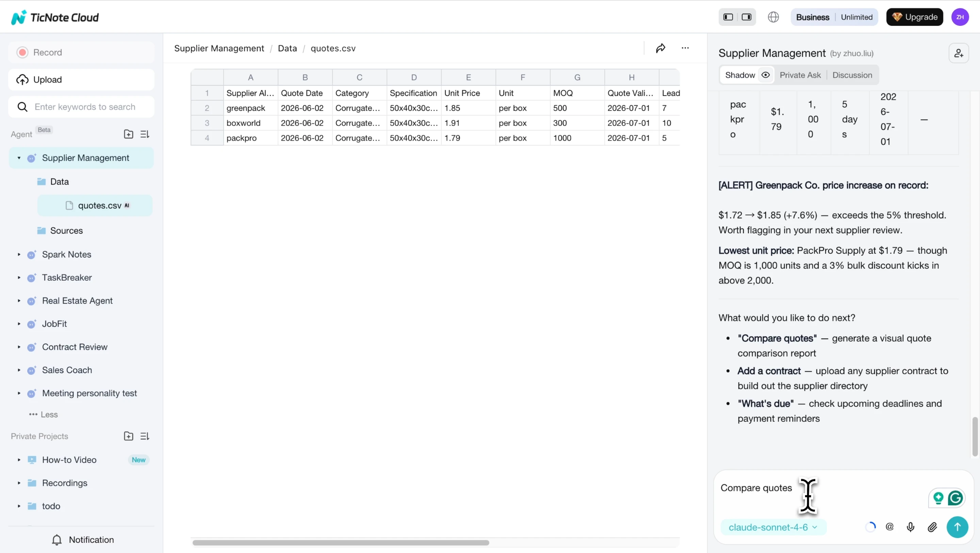Expand the Sales Coach agent

click(x=19, y=370)
